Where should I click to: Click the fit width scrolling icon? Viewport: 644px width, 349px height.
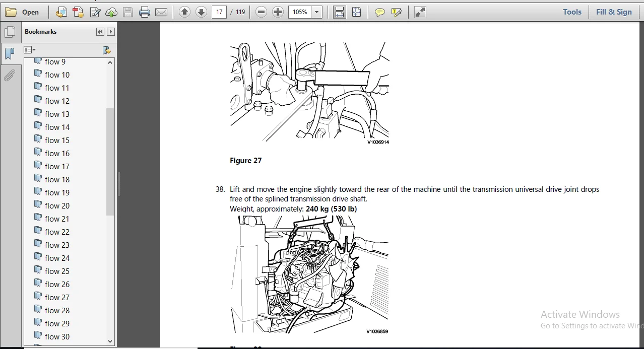coord(340,12)
